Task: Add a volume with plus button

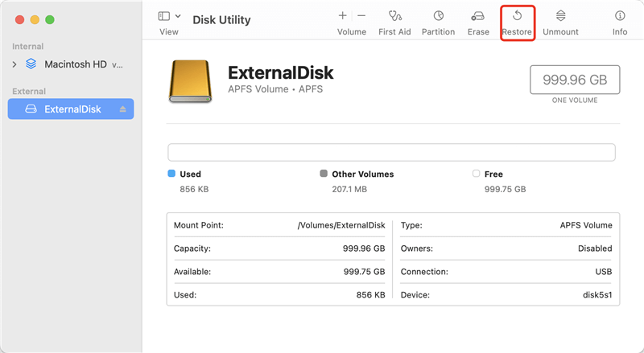Action: click(343, 15)
